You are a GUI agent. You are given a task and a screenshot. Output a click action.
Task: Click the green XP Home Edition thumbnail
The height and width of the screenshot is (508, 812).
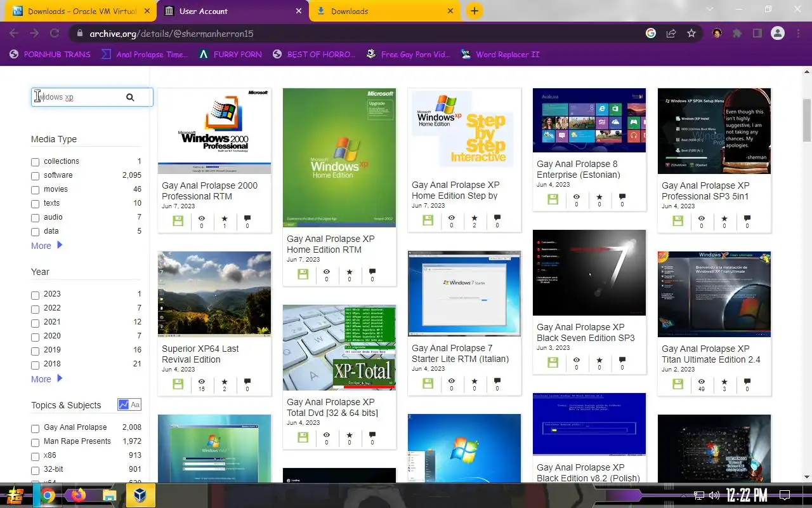pos(339,157)
